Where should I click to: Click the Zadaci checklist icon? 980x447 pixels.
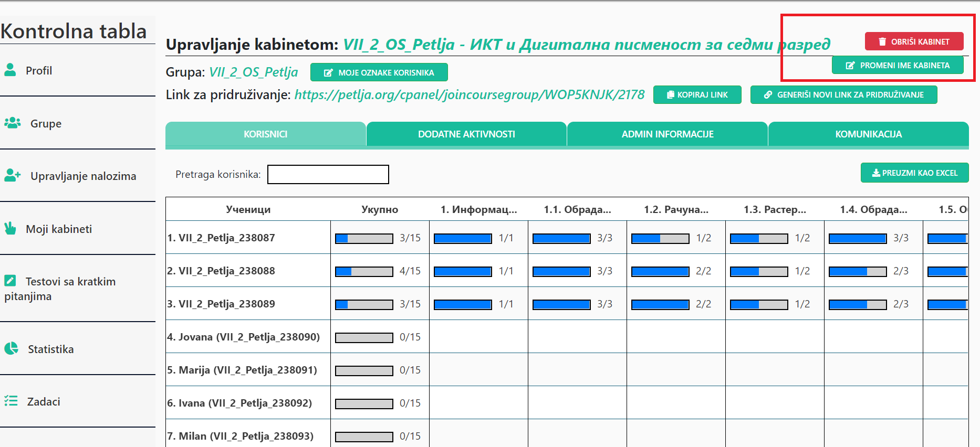point(11,401)
